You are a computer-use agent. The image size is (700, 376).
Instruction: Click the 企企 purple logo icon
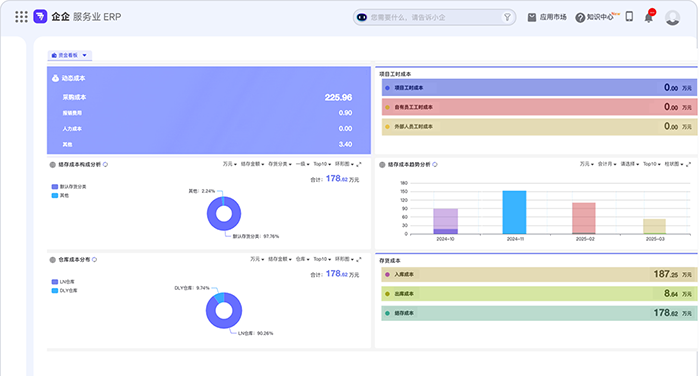coord(40,17)
